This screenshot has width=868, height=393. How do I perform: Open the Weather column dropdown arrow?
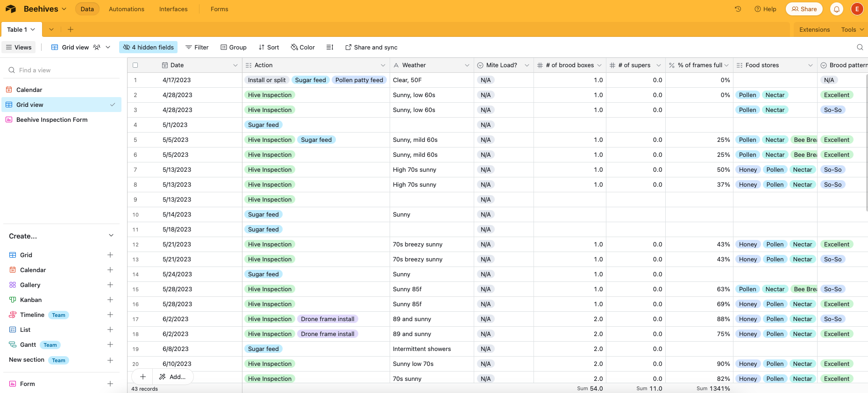(x=467, y=65)
